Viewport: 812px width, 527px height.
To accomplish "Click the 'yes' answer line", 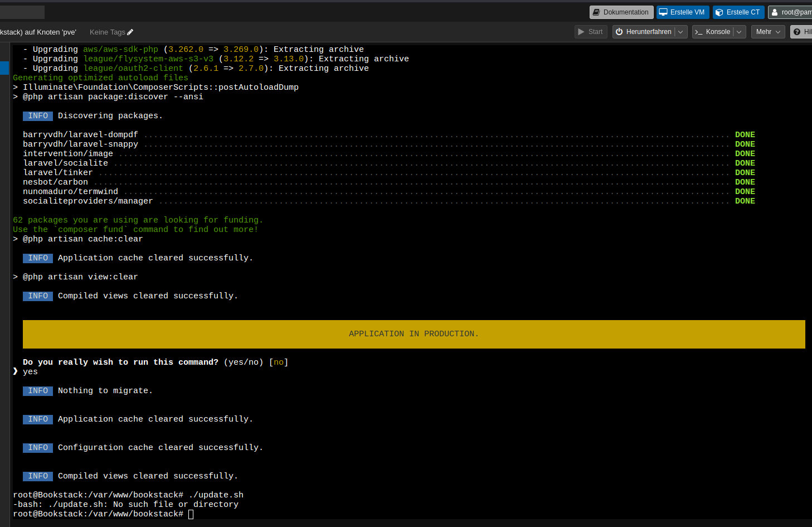I will pos(26,372).
